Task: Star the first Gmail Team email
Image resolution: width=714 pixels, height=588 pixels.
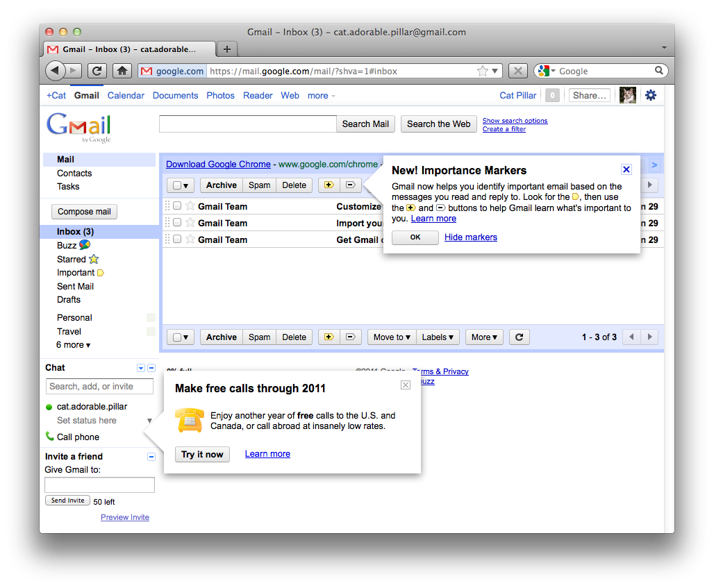Action: click(x=190, y=206)
